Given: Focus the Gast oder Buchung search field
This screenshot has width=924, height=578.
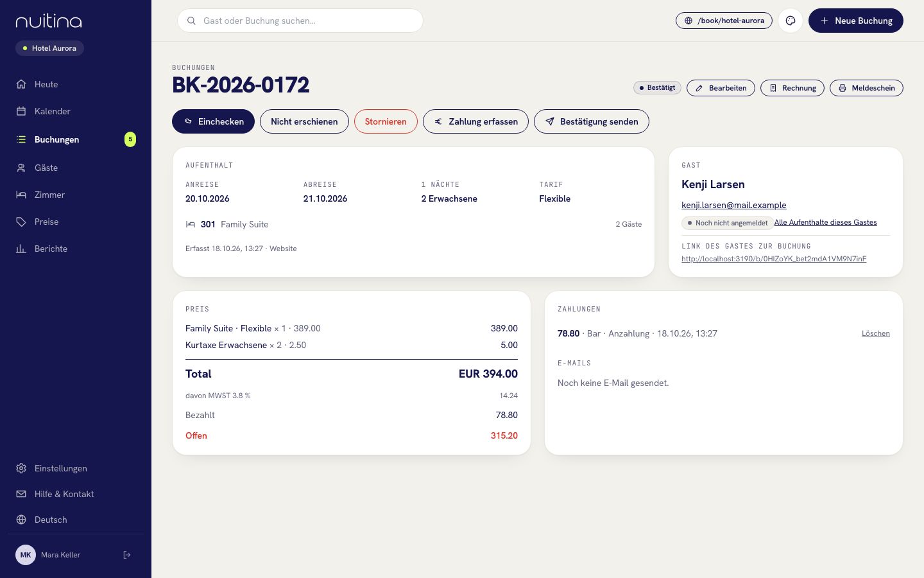Looking at the screenshot, I should point(300,21).
